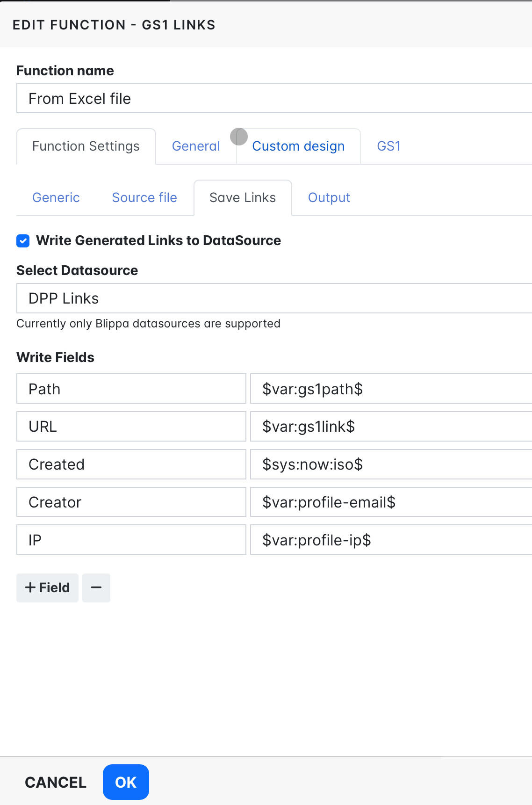The image size is (532, 805).
Task: Click the $var:profile-ip$ value field
Action: [x=391, y=540]
